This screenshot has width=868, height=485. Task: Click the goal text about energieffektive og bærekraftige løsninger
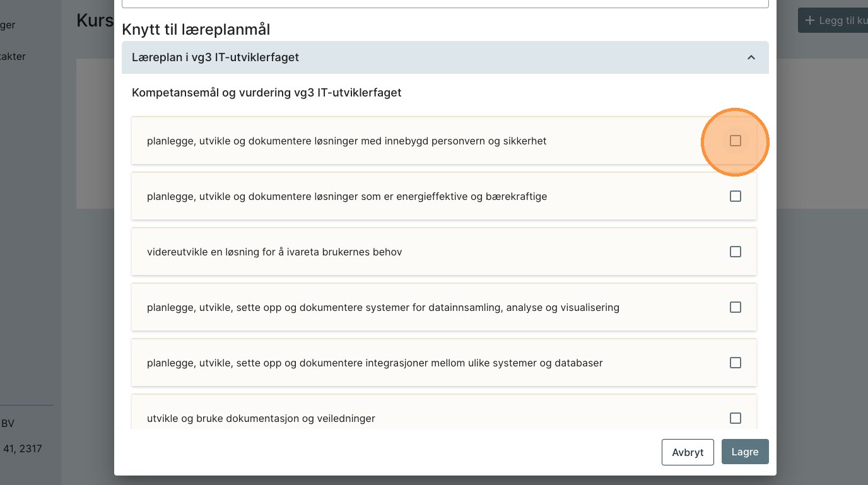click(347, 196)
